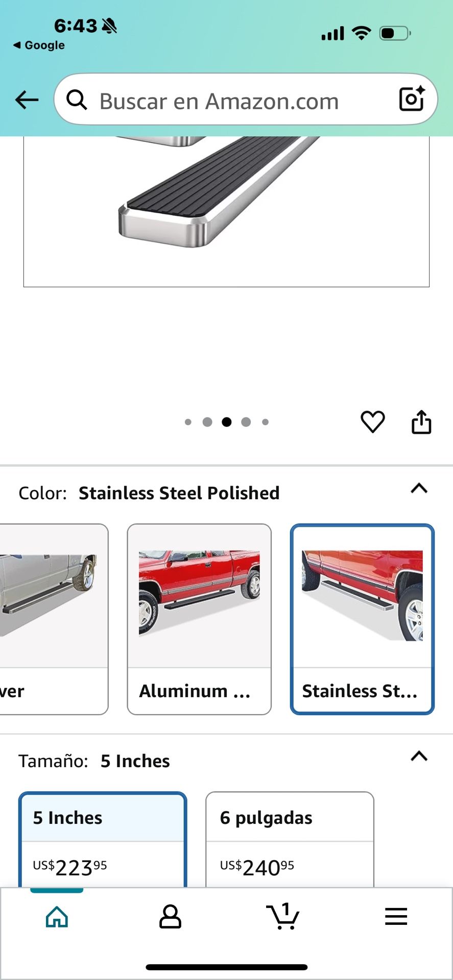The width and height of the screenshot is (453, 980).
Task: Open the hamburger menu icon
Action: pyautogui.click(x=396, y=917)
